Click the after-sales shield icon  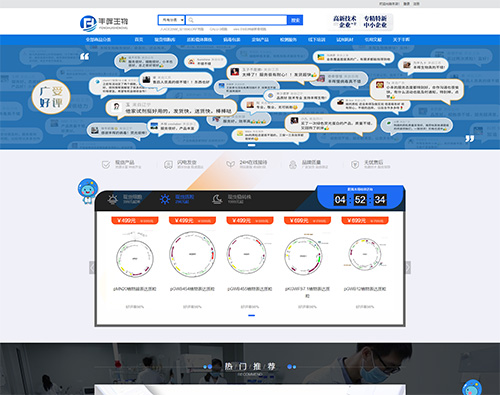355,165
